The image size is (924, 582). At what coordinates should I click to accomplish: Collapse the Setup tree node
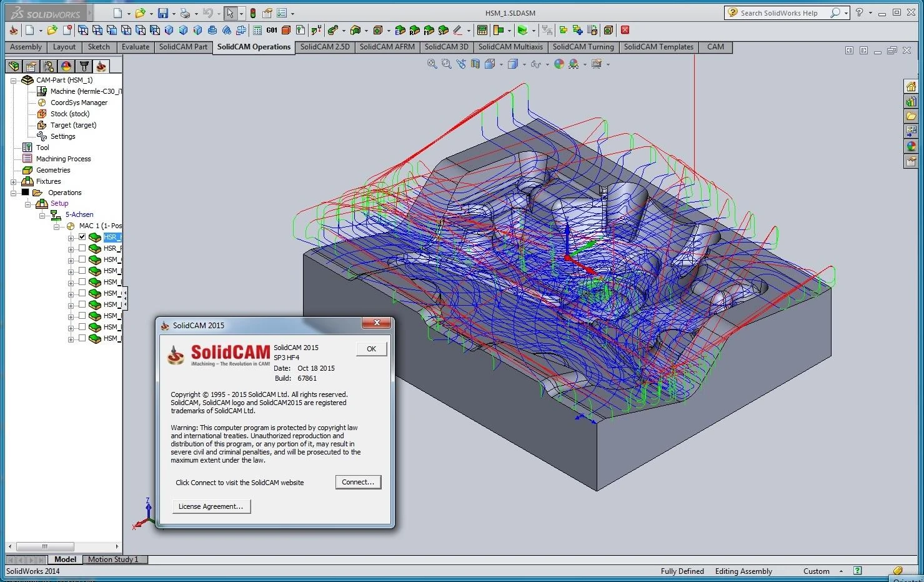(27, 204)
